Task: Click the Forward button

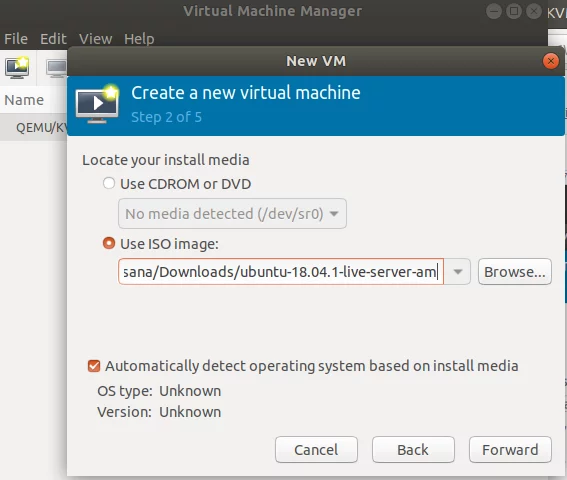Action: [x=510, y=450]
